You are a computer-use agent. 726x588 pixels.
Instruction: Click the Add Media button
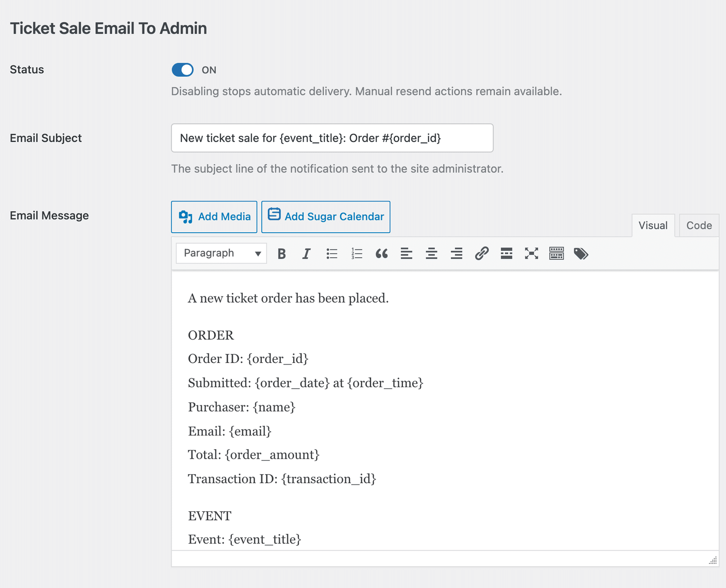(214, 217)
